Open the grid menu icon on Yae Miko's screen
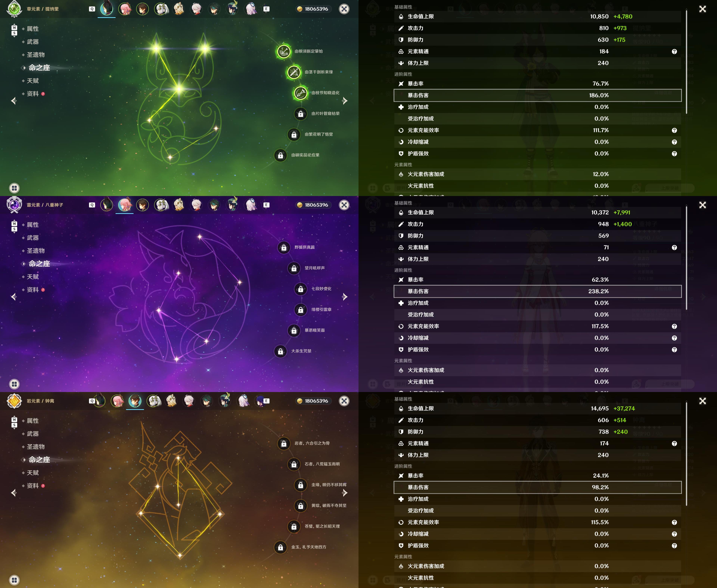The image size is (717, 588). pyautogui.click(x=14, y=384)
